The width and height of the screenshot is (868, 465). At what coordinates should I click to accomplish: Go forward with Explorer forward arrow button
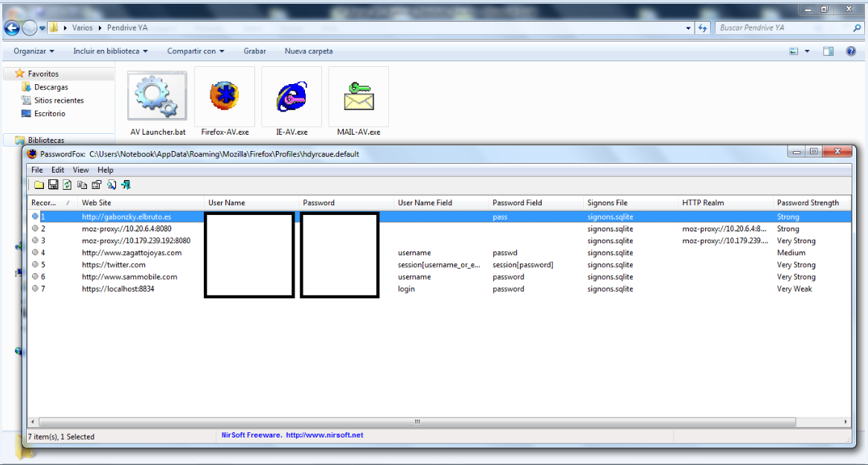coord(29,28)
